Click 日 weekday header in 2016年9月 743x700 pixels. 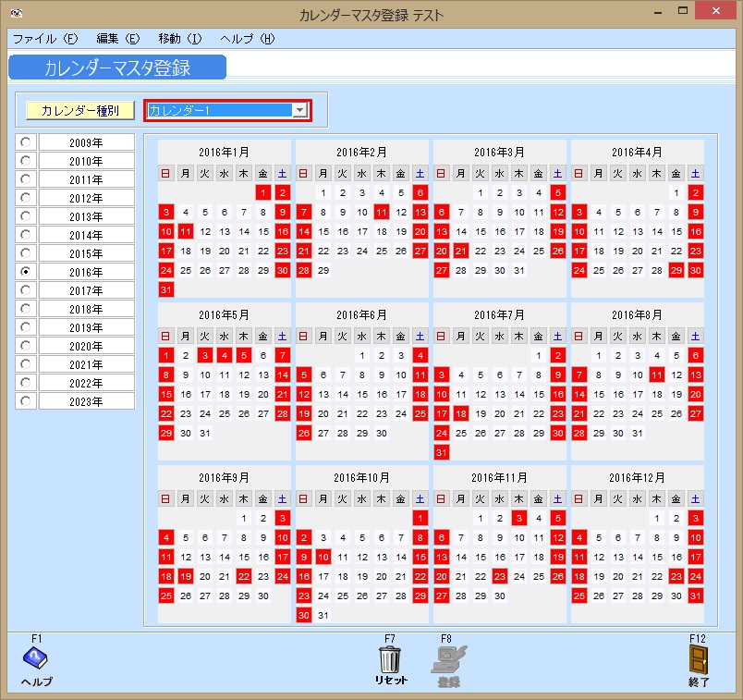(165, 499)
